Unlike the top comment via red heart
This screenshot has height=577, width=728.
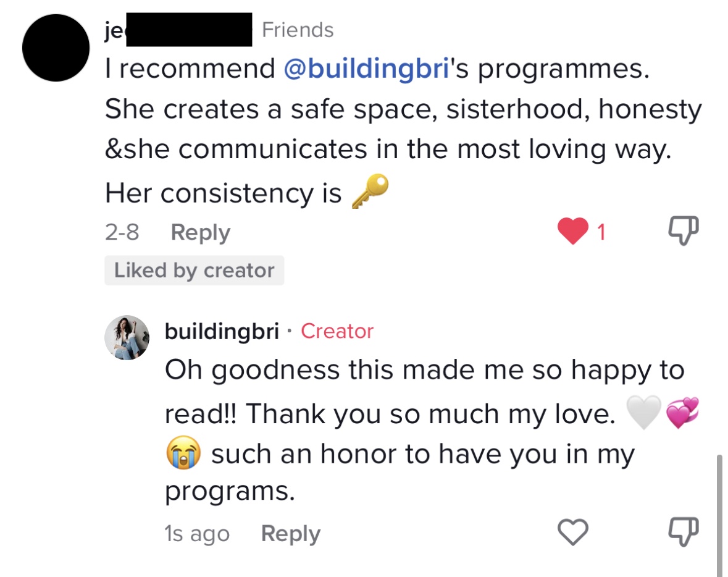pyautogui.click(x=572, y=232)
